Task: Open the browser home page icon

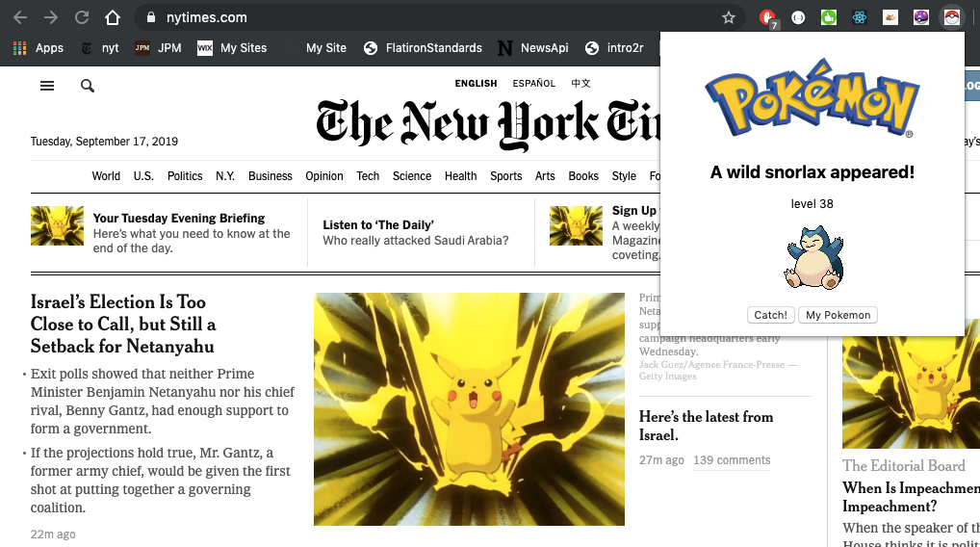Action: click(113, 17)
